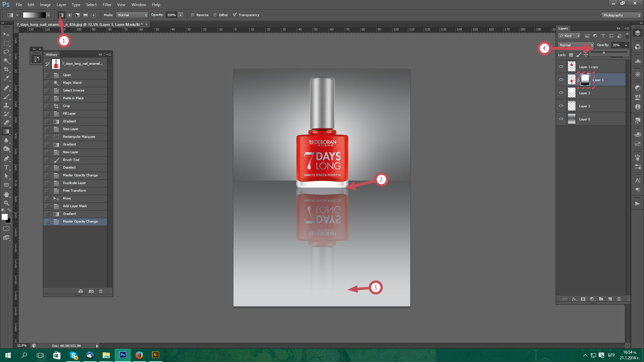Open the Image menu
644x362 pixels.
click(45, 5)
